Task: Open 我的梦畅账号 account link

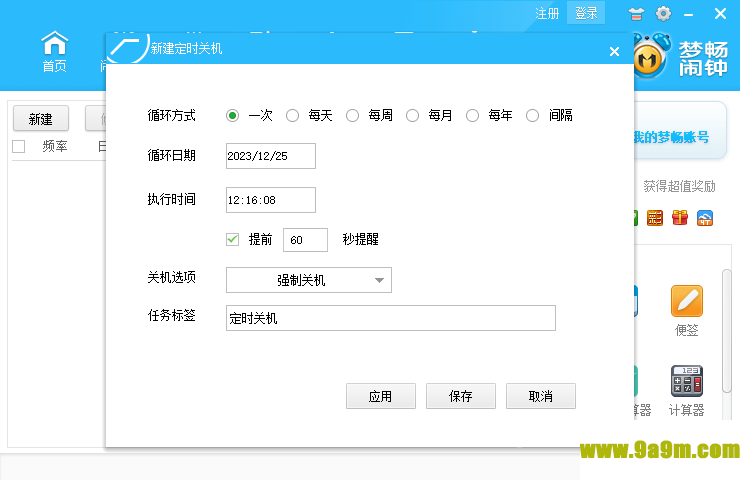Action: [671, 137]
